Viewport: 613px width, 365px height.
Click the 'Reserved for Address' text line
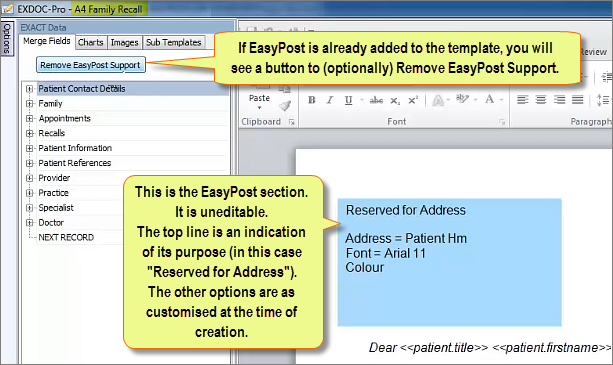click(x=405, y=210)
